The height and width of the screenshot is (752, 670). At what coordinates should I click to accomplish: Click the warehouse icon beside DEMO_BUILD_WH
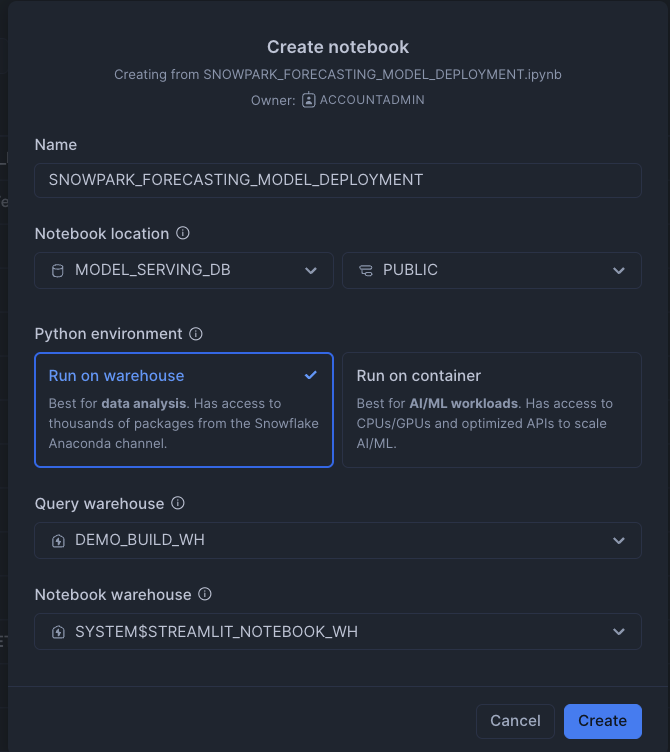(x=58, y=541)
